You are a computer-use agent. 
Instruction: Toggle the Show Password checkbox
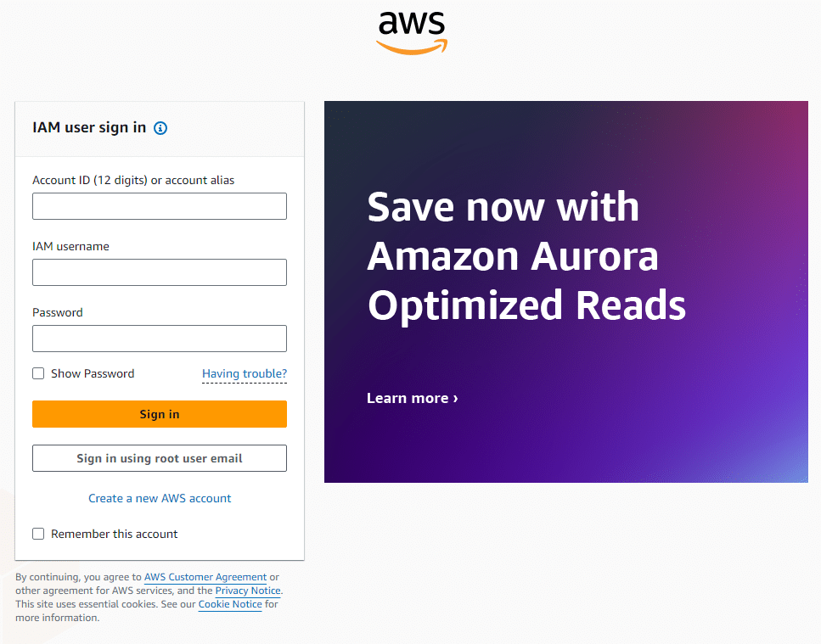click(x=38, y=373)
